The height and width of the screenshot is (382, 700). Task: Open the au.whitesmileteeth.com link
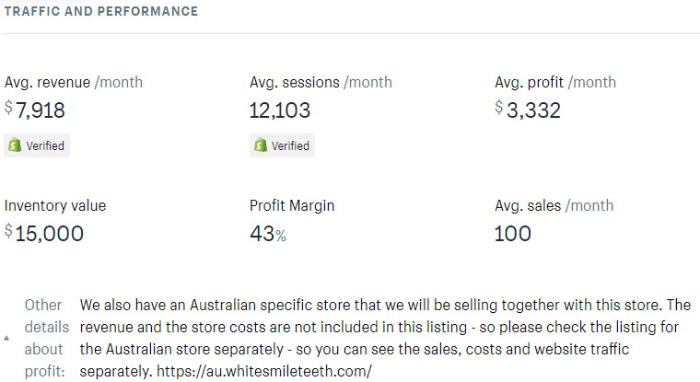[264, 371]
